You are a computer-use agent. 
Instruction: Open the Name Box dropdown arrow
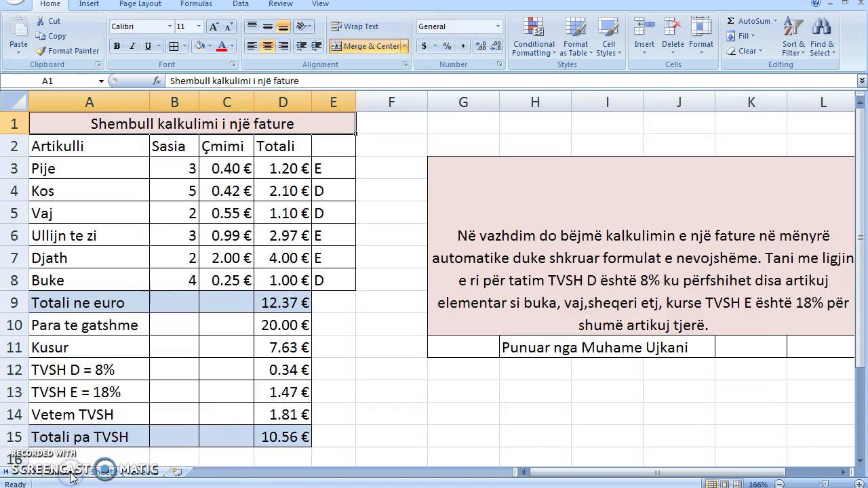click(101, 81)
